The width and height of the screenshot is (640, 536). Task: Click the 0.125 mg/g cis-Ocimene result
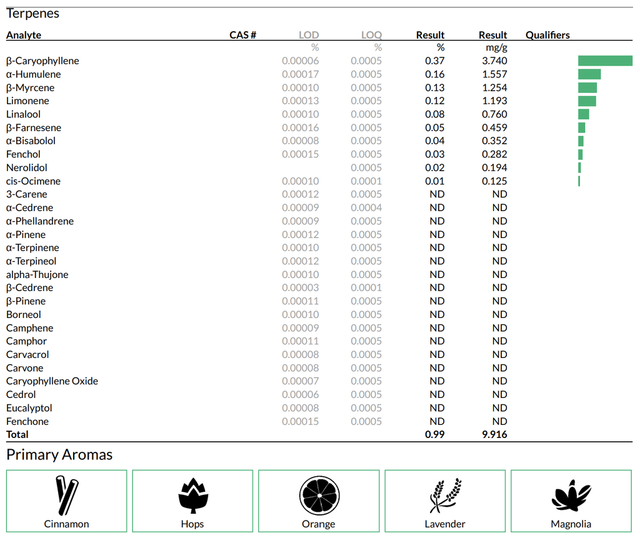pos(494,181)
